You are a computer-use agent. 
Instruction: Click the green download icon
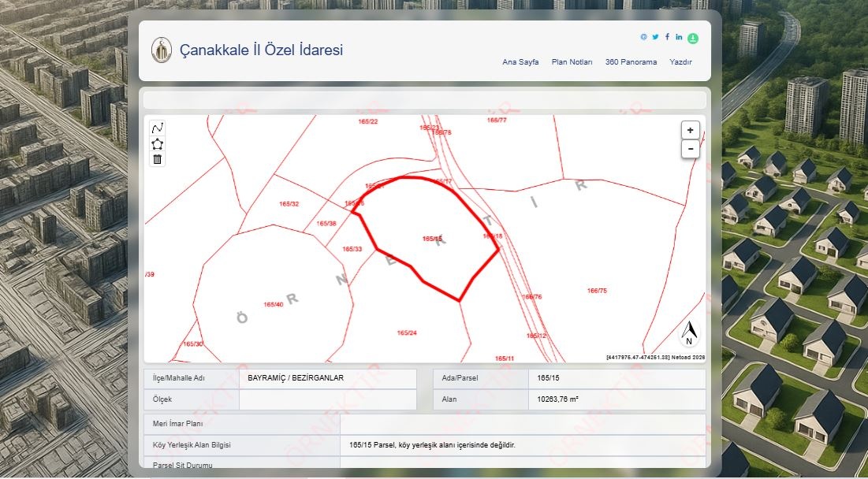click(x=693, y=38)
